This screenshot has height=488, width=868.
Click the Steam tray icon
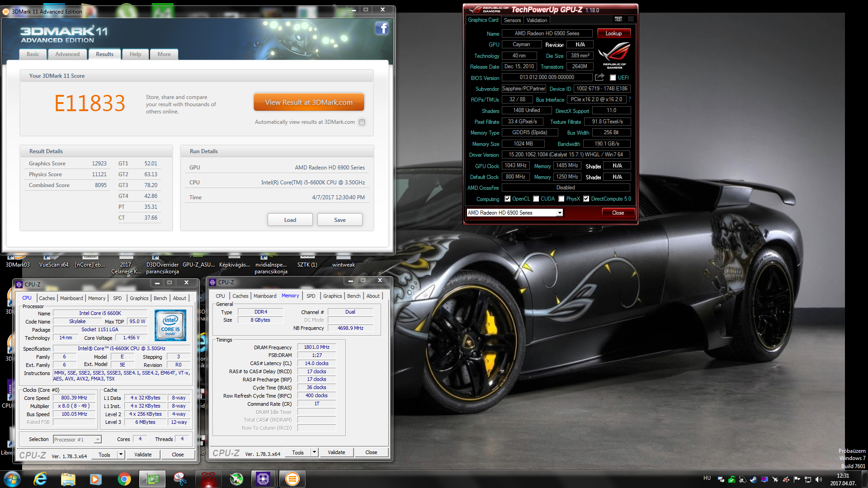(x=753, y=479)
